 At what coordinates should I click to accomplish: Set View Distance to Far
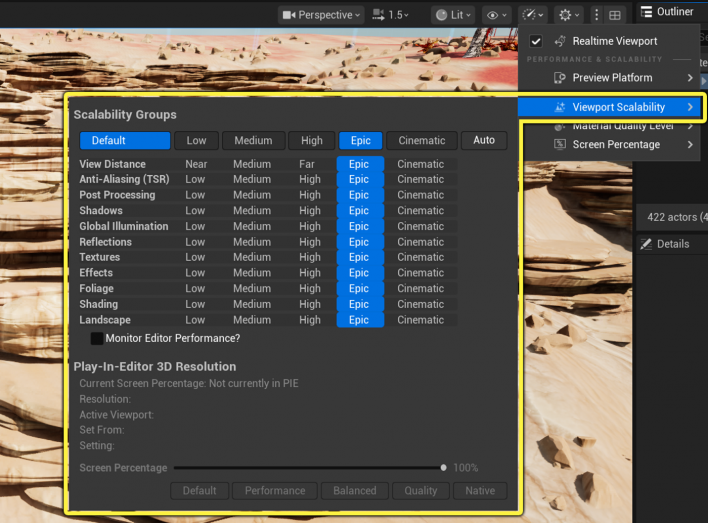307,164
